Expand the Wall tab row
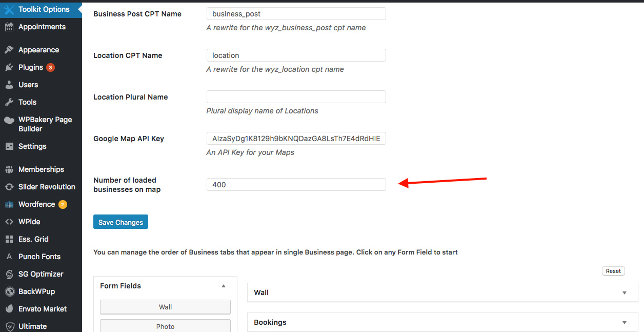Image resolution: width=644 pixels, height=332 pixels. (442, 292)
